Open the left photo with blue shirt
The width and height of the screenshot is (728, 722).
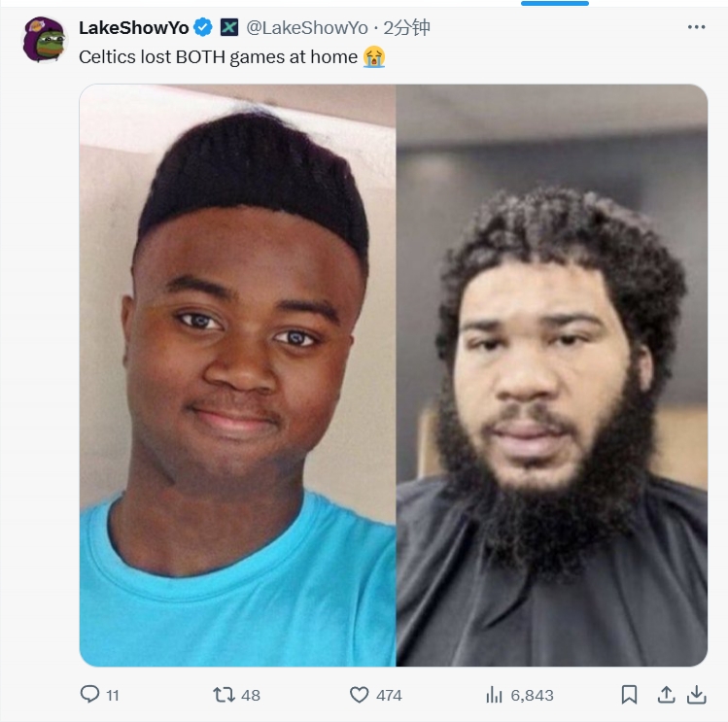[238, 375]
